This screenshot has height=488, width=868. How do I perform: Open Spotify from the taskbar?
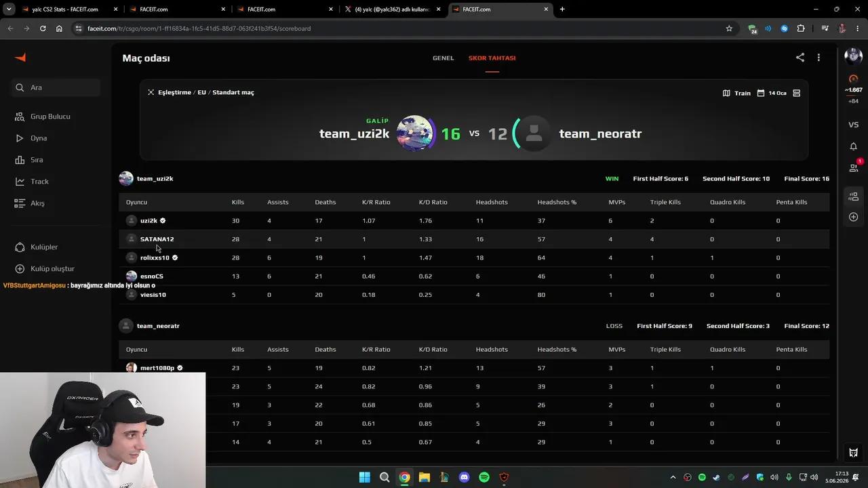coord(484,477)
